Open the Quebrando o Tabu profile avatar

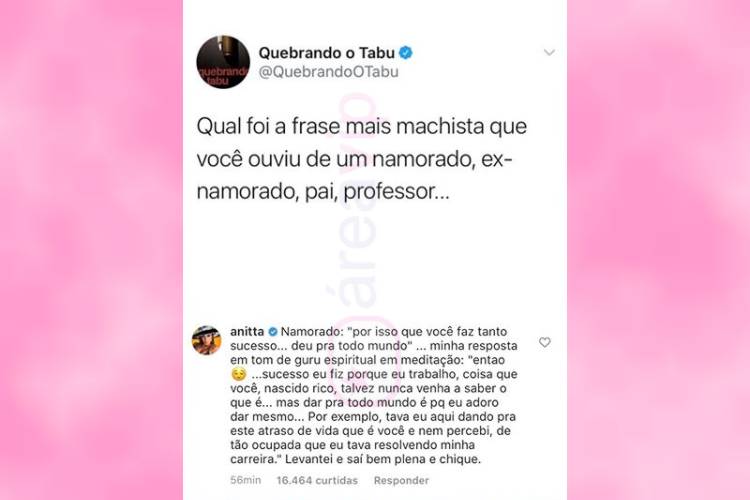click(x=223, y=62)
